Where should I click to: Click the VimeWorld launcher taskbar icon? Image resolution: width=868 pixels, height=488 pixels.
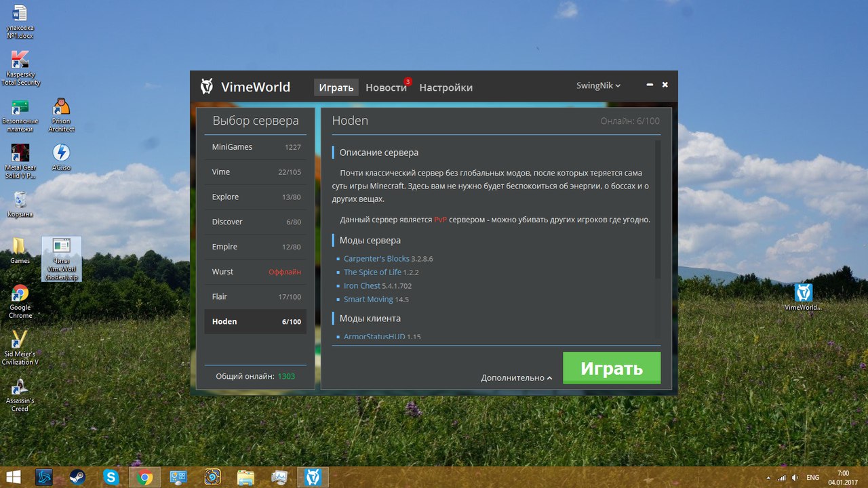point(313,477)
